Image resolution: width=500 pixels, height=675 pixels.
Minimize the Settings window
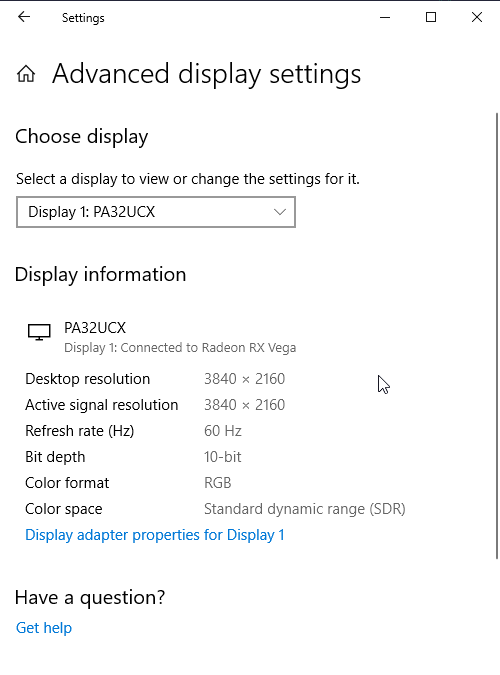(385, 18)
